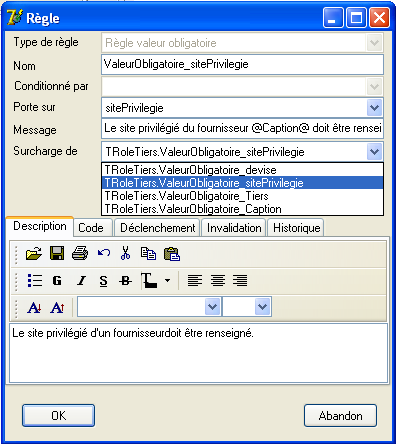Click the Save floppy disk icon
Viewport: 396px width, 444px height.
pyautogui.click(x=57, y=253)
